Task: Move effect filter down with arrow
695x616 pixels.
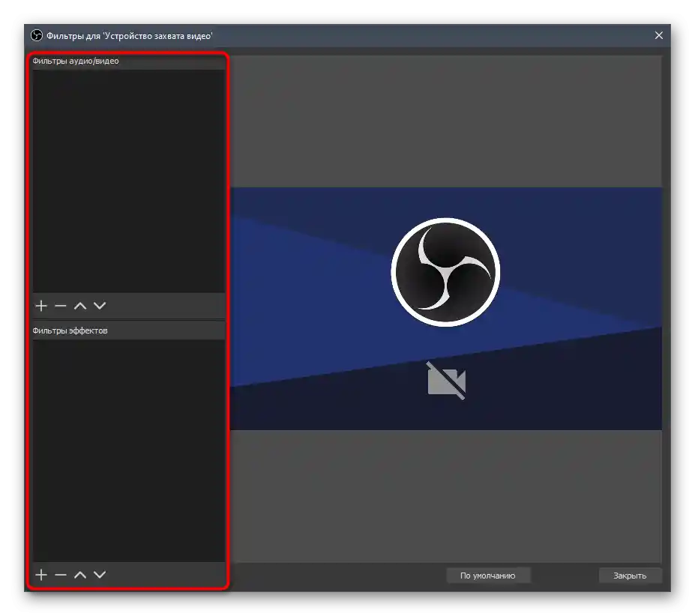Action: 100,575
